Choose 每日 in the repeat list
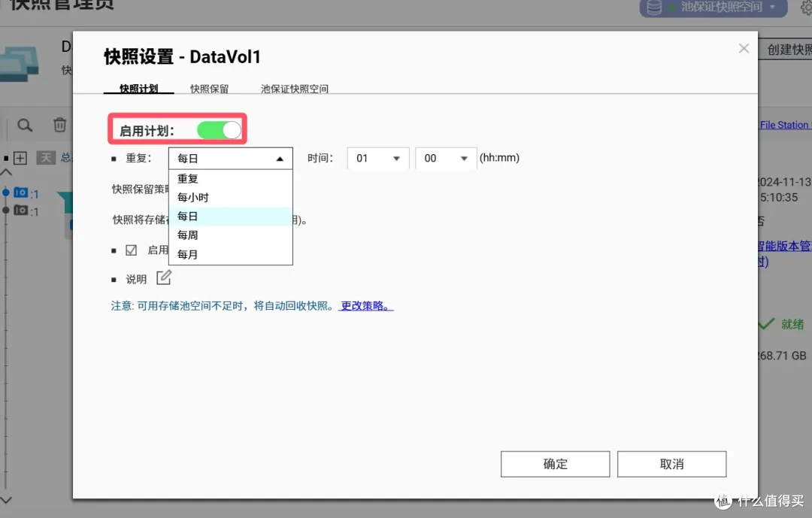The image size is (812, 518). (231, 216)
